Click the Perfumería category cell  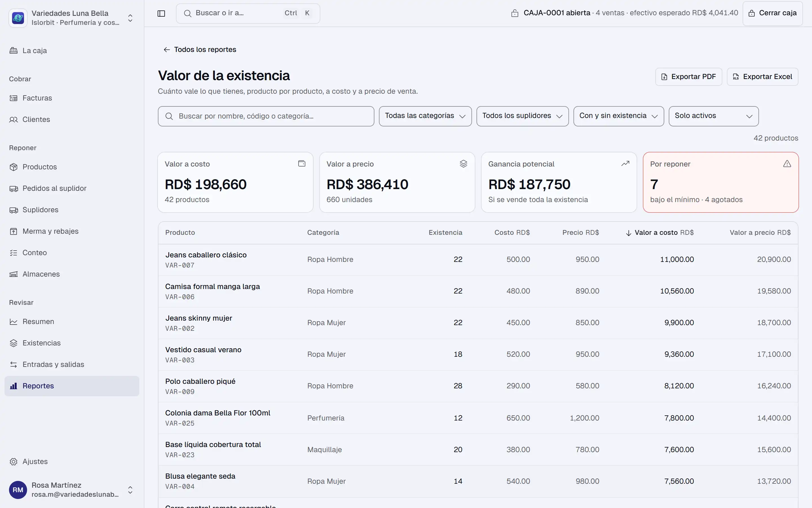(325, 418)
